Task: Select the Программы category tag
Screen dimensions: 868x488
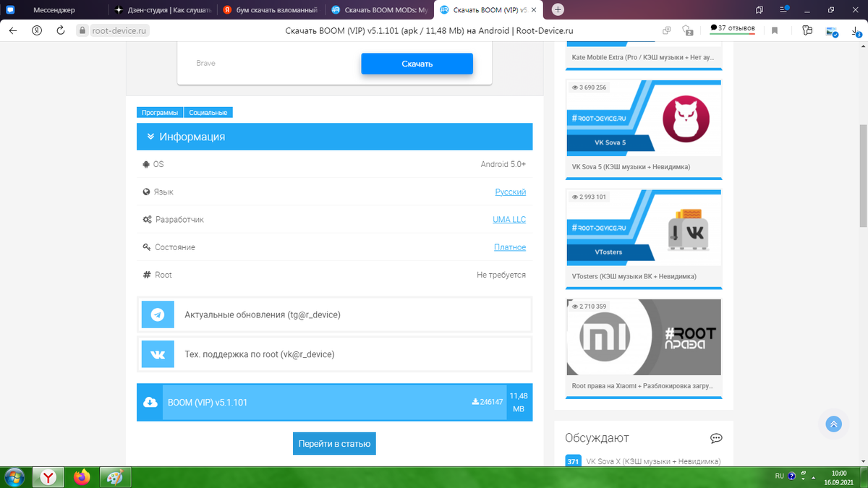Action: click(x=160, y=113)
